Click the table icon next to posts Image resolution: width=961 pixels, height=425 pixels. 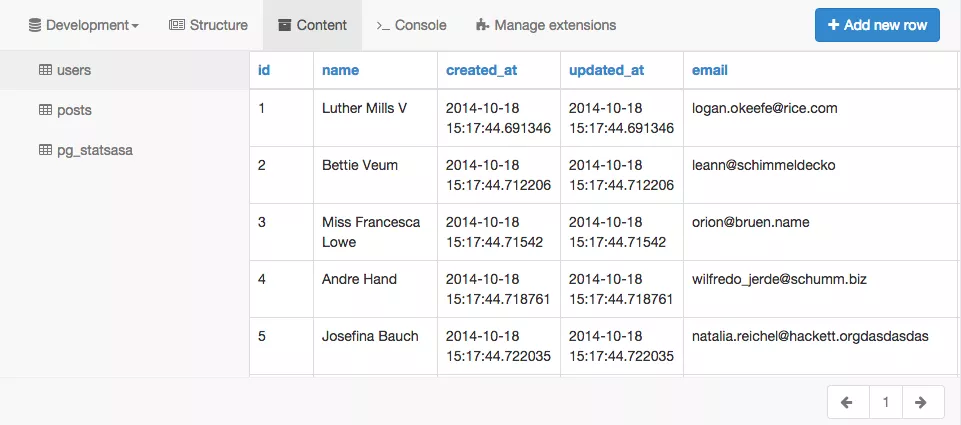pos(45,110)
